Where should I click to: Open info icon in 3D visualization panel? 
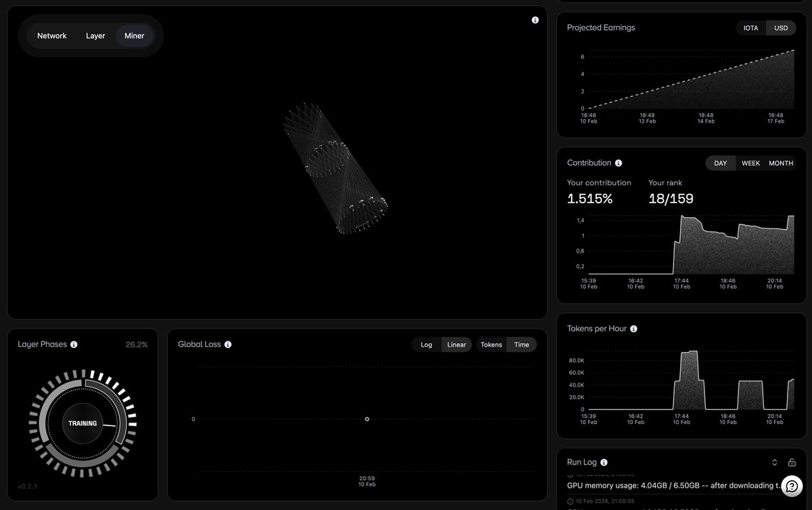pos(535,20)
